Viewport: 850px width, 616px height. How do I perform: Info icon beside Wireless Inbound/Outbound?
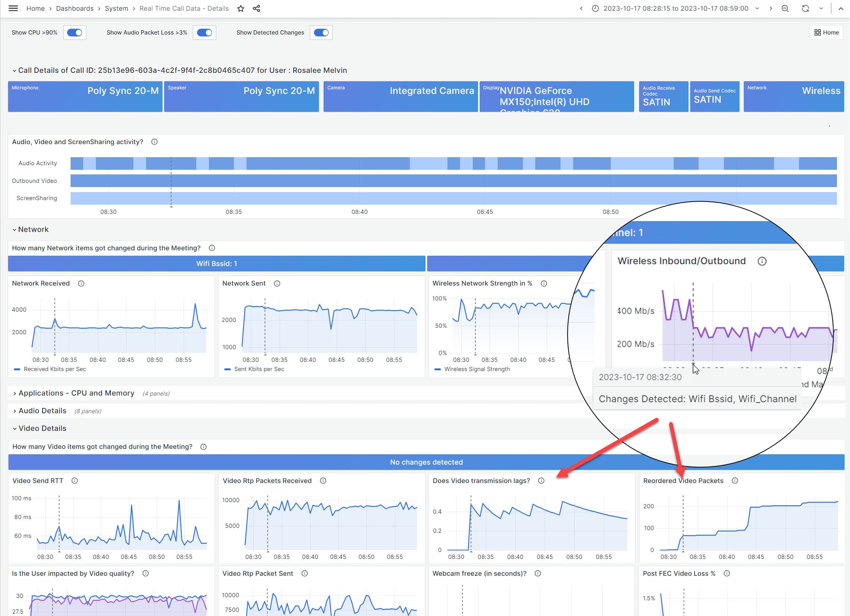point(762,261)
